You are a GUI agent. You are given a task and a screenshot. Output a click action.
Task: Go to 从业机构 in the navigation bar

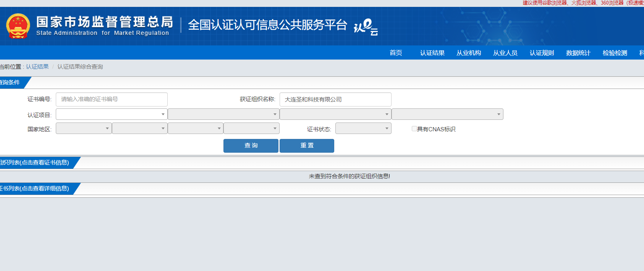(469, 53)
